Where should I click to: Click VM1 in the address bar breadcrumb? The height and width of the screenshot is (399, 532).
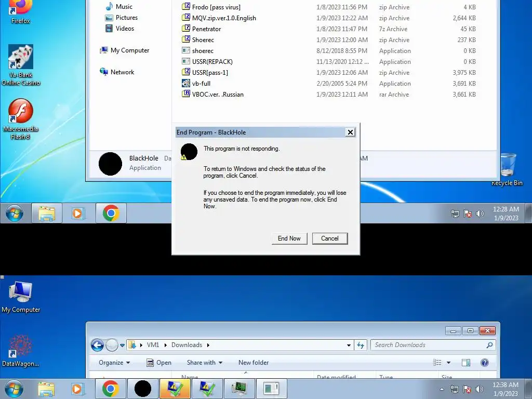click(153, 345)
